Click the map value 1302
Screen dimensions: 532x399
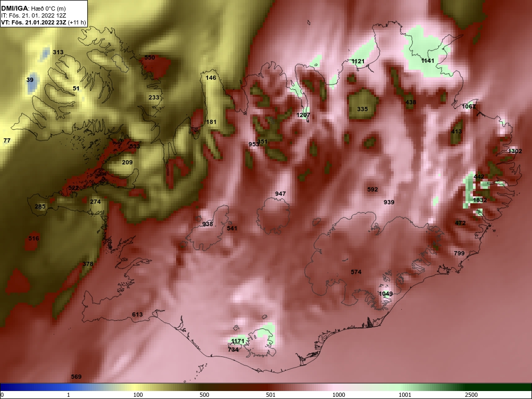point(515,151)
